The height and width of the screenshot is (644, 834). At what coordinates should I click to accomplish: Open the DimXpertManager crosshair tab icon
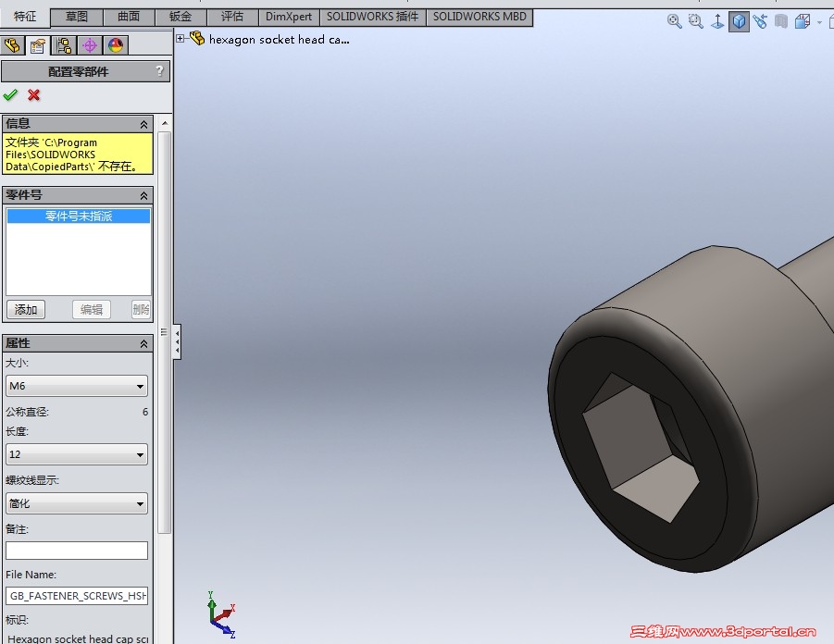tap(90, 45)
